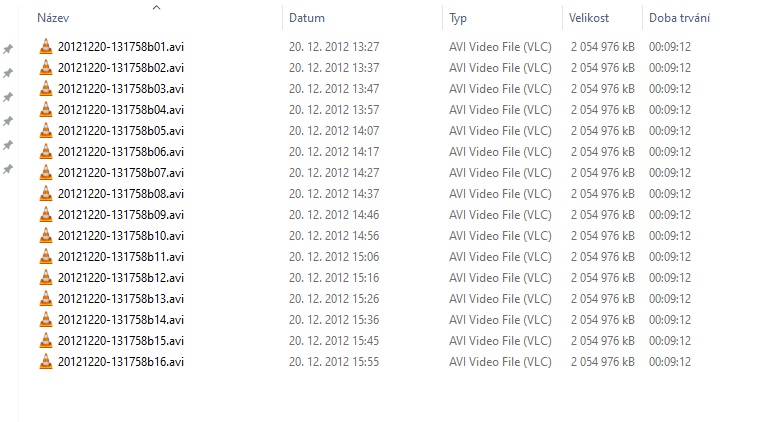Select VLC cone icon for 20121220-131758b13.avi
The height and width of the screenshot is (422, 761).
(46, 298)
